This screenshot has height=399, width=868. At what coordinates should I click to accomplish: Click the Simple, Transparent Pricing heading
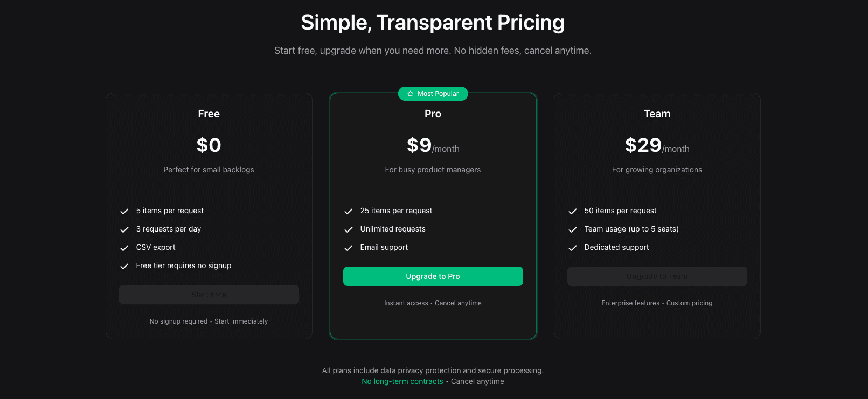(433, 23)
